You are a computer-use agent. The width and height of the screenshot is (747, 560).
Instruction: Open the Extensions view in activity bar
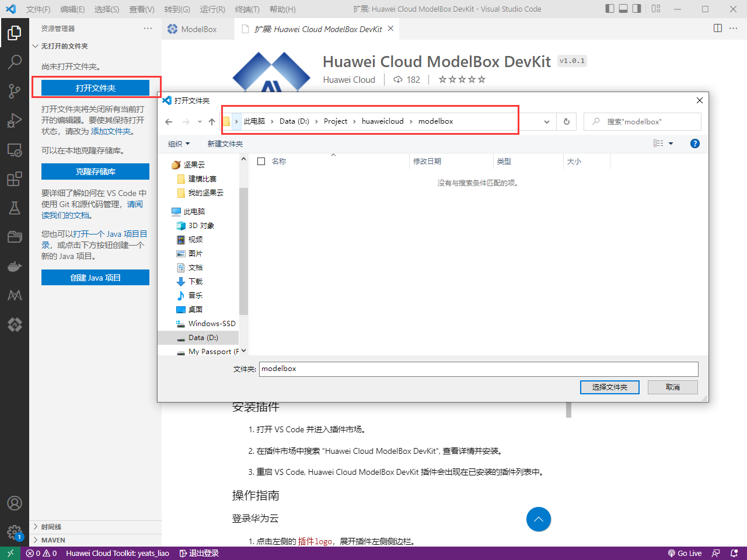[15, 178]
